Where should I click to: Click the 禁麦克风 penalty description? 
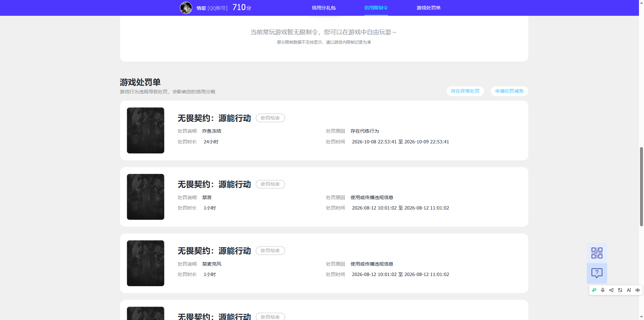click(212, 264)
